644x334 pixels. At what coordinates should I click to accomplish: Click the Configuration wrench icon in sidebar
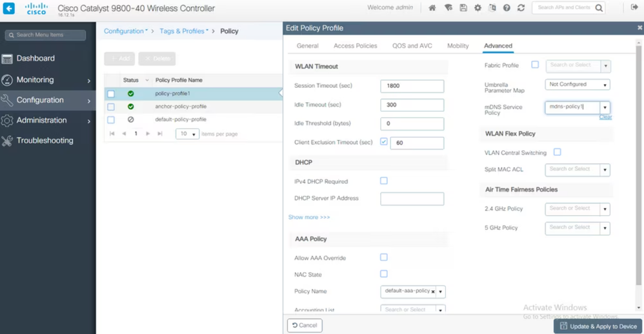(7, 100)
